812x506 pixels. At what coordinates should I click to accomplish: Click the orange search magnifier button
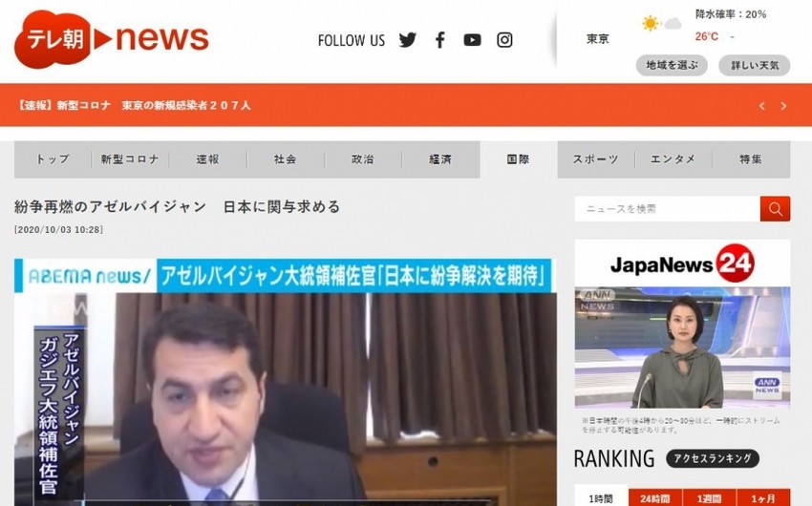tap(775, 209)
